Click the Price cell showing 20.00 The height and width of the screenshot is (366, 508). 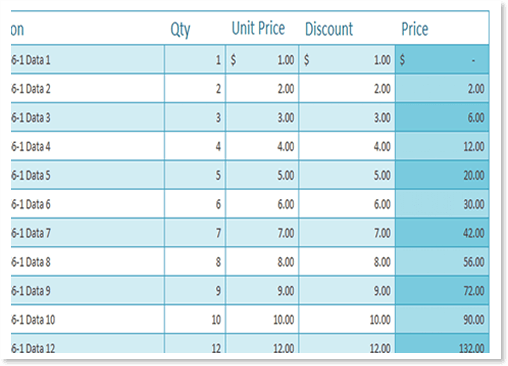(442, 175)
